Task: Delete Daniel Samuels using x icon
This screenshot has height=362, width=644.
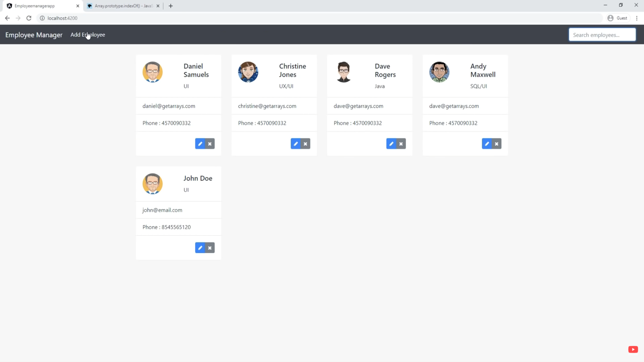Action: coord(210,144)
